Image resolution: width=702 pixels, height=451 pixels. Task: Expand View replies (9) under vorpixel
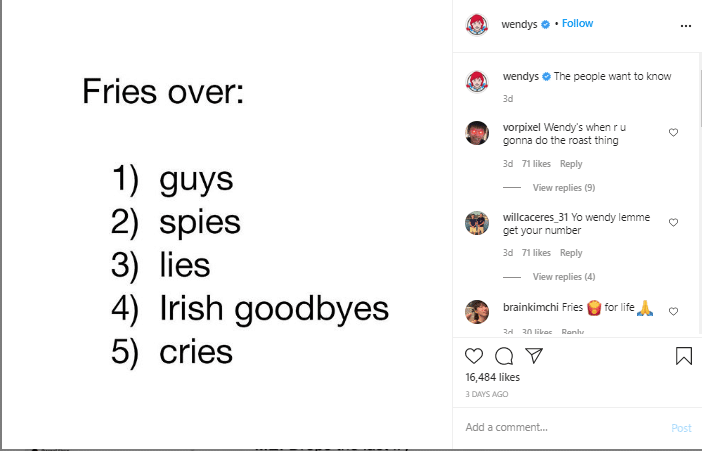tap(563, 188)
